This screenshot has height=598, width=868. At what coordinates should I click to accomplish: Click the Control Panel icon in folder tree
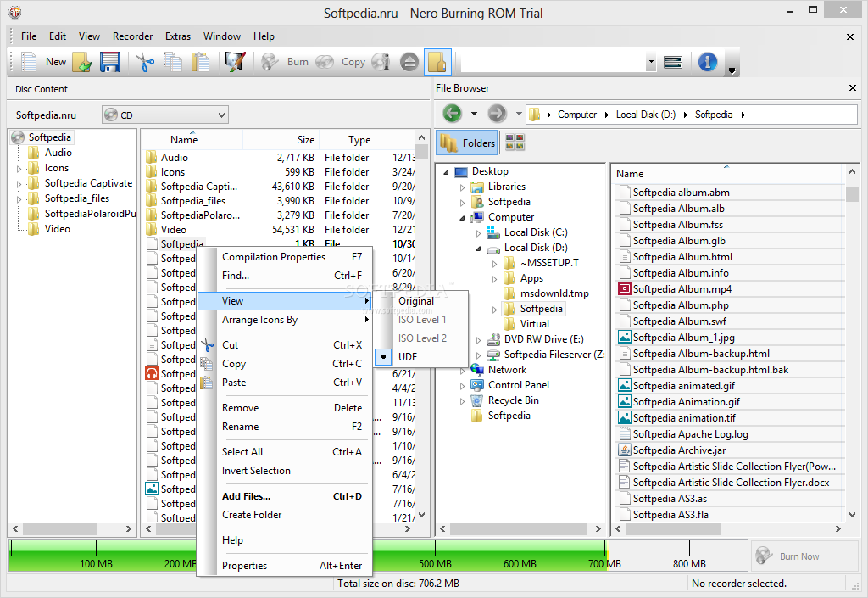[x=476, y=385]
